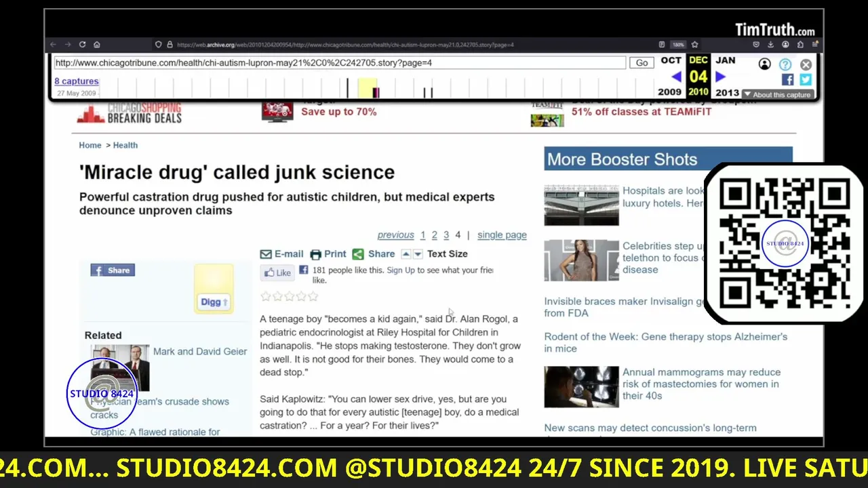Go to the browser home icon
868x488 pixels.
97,45
